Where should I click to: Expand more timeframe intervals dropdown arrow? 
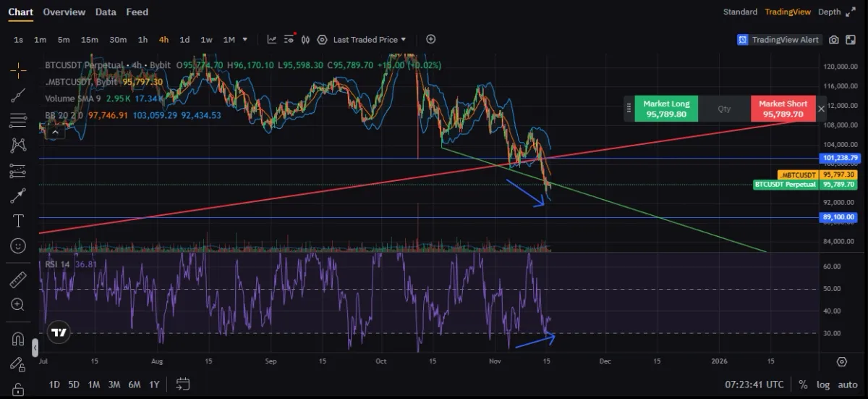point(245,40)
